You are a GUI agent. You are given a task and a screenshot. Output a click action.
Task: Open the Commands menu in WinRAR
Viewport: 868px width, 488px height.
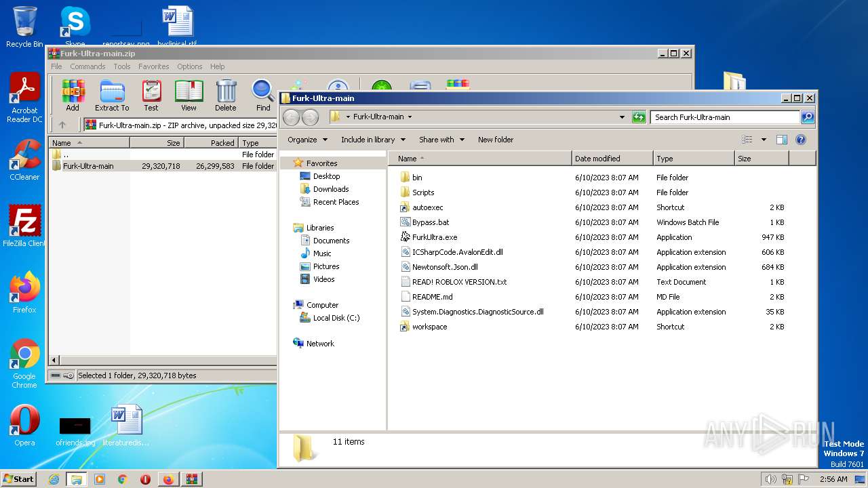87,66
